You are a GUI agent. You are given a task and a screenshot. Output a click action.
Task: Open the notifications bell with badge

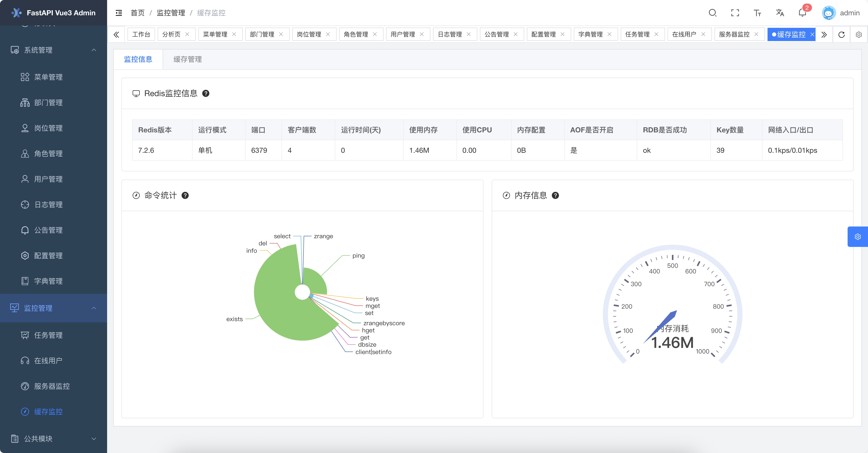pyautogui.click(x=803, y=12)
